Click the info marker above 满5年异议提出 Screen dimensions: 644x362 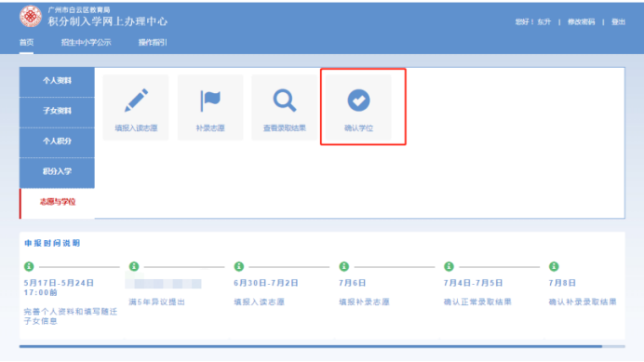(x=134, y=266)
